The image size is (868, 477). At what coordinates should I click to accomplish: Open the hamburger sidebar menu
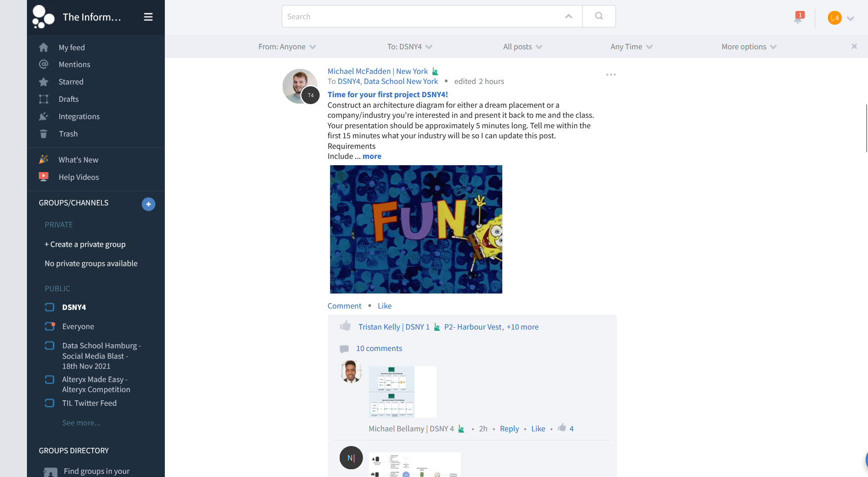pos(148,17)
